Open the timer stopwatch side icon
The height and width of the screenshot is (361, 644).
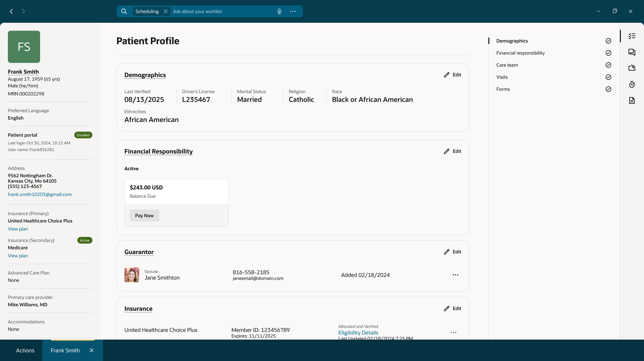pos(632,84)
